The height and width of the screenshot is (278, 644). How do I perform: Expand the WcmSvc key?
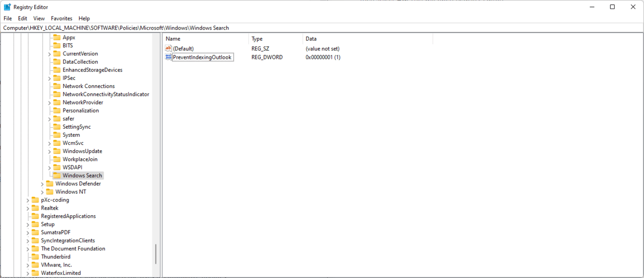coord(49,143)
